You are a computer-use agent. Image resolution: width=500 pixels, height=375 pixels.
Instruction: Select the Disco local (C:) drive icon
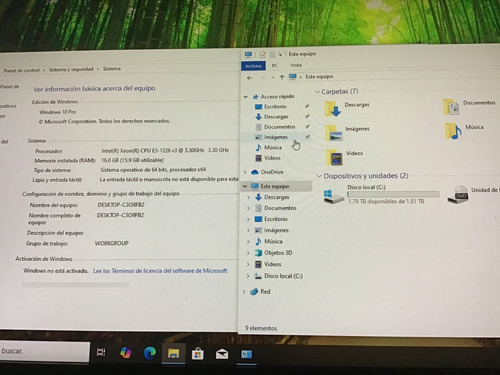click(x=334, y=196)
